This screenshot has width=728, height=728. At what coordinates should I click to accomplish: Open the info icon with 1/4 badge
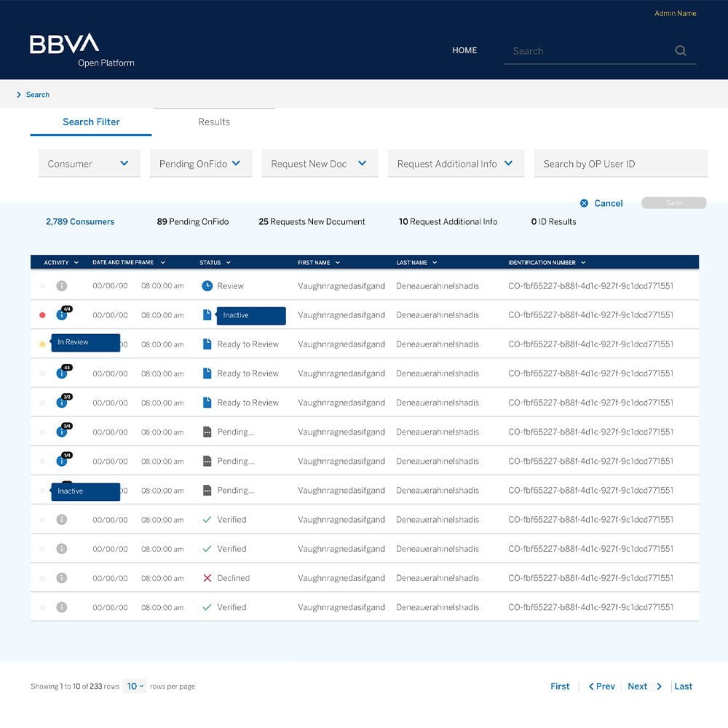coord(62,462)
